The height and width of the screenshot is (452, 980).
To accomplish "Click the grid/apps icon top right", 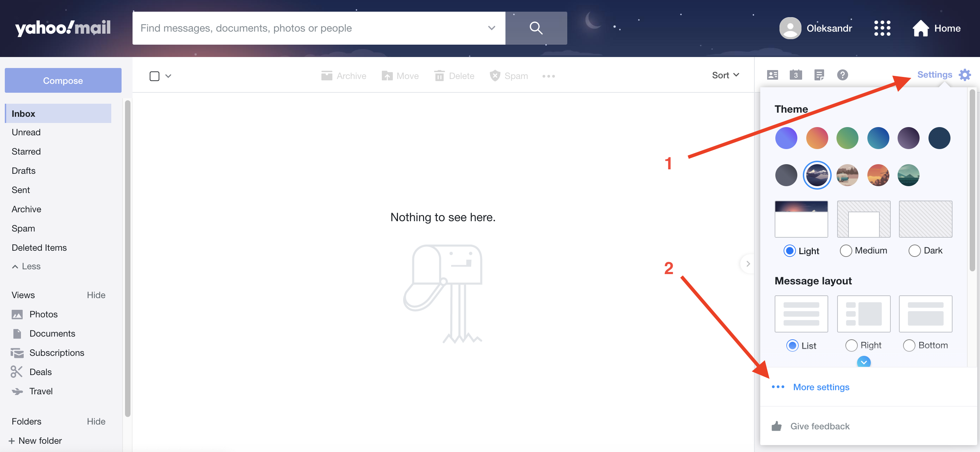I will click(x=883, y=27).
